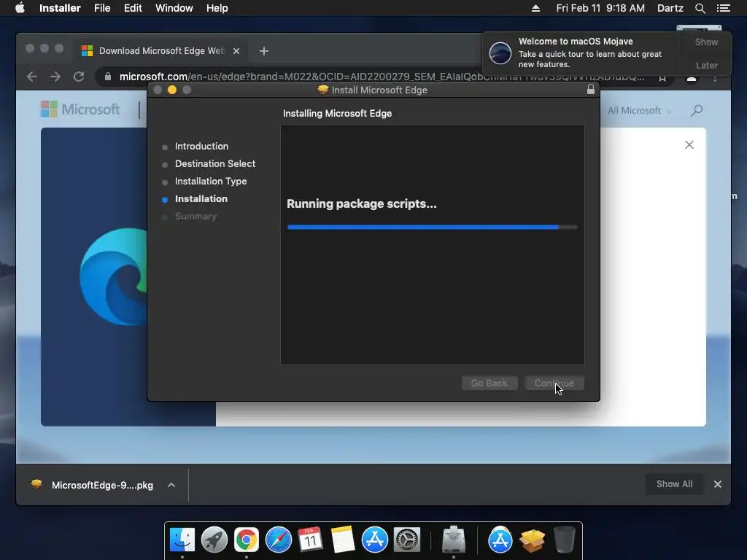Open Safari compass icon in Dock
747x560 pixels.
pyautogui.click(x=278, y=540)
